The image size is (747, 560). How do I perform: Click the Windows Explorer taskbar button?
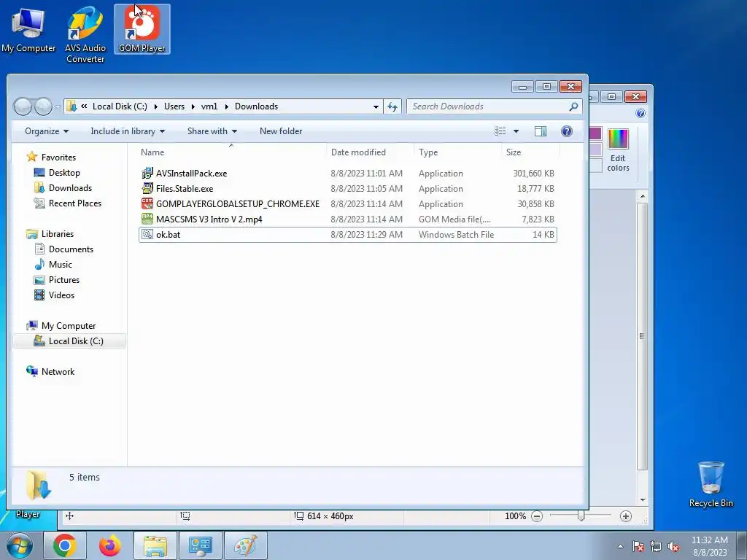(155, 545)
